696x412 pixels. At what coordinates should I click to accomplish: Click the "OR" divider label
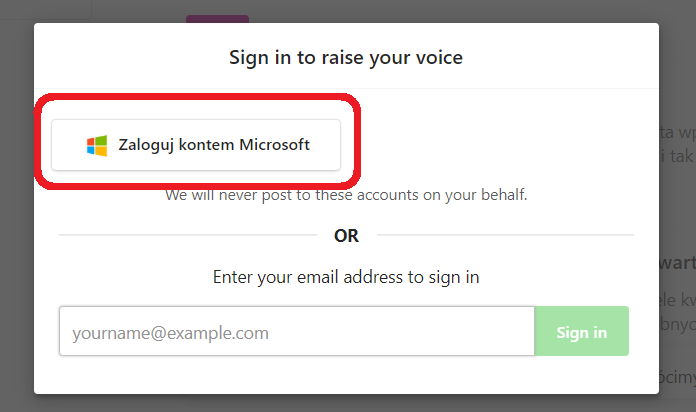point(346,236)
